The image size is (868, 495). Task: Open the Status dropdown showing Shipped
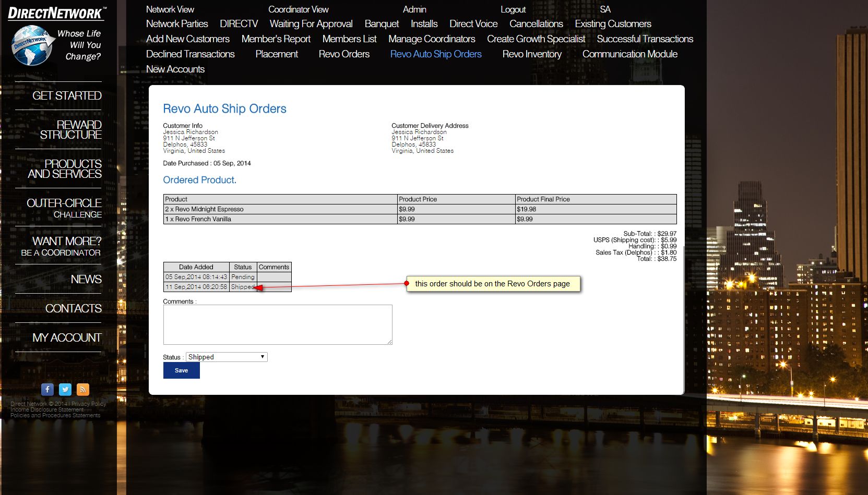[x=227, y=357]
